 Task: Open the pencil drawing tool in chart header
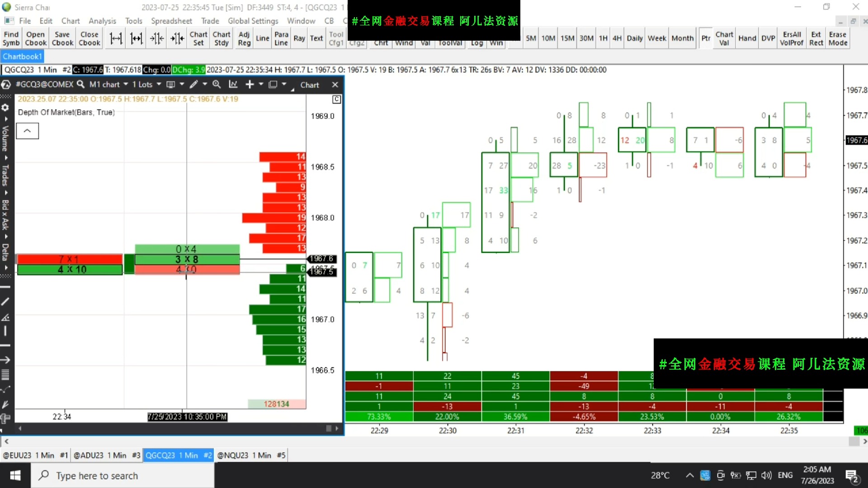(193, 84)
